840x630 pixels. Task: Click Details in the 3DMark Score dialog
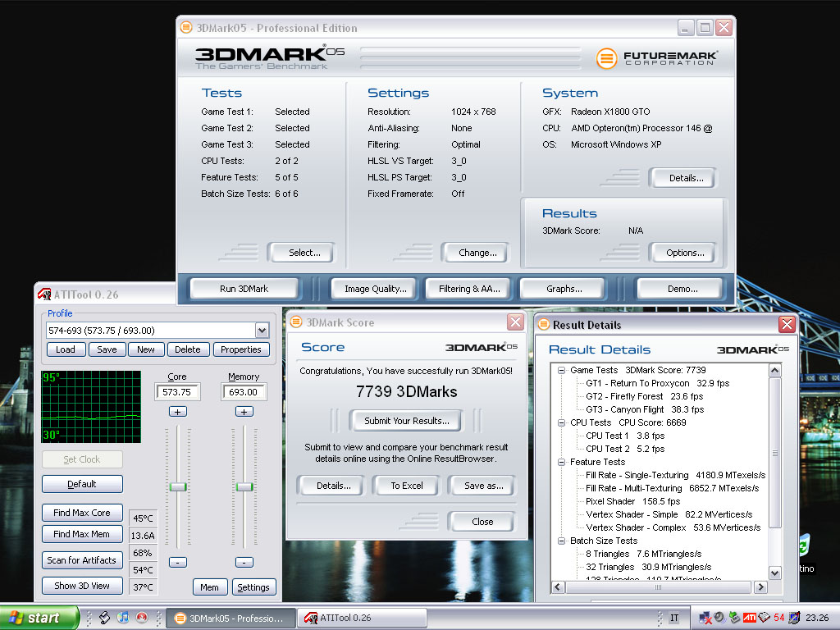coord(333,486)
